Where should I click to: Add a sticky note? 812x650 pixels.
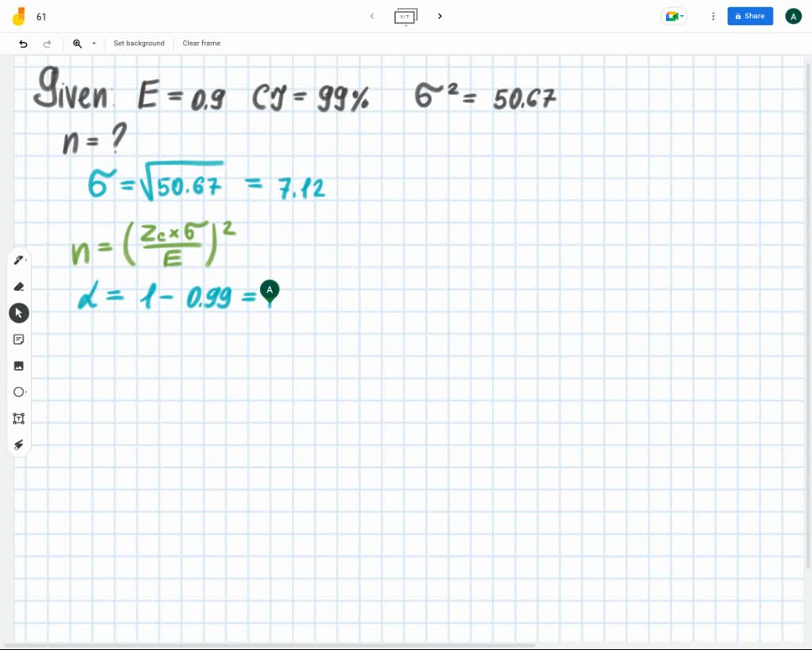18,339
